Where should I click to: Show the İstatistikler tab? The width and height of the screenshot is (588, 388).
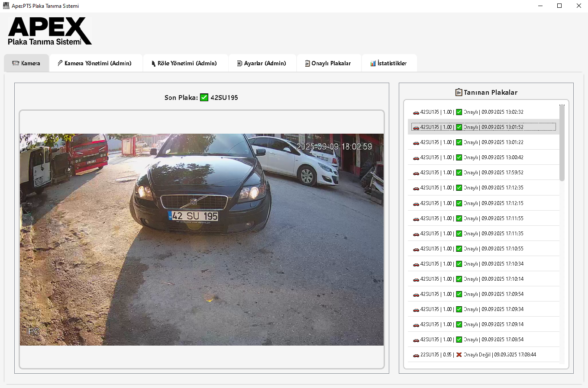[389, 63]
